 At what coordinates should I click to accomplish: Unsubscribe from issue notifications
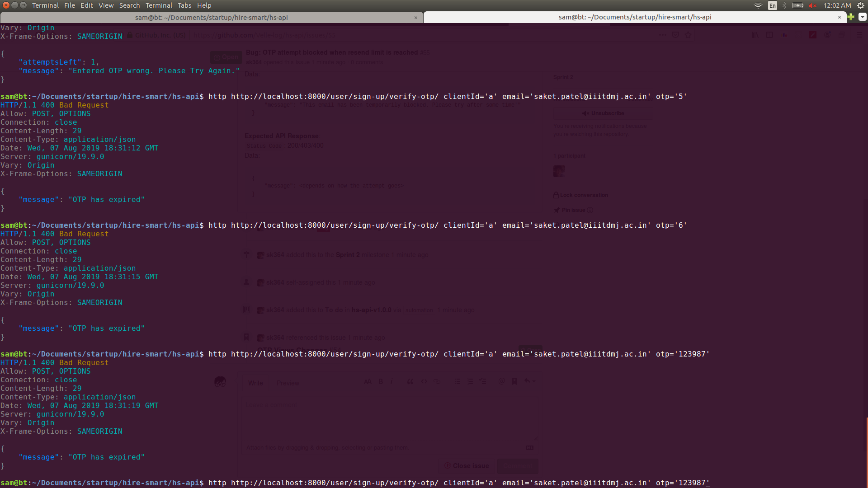603,113
